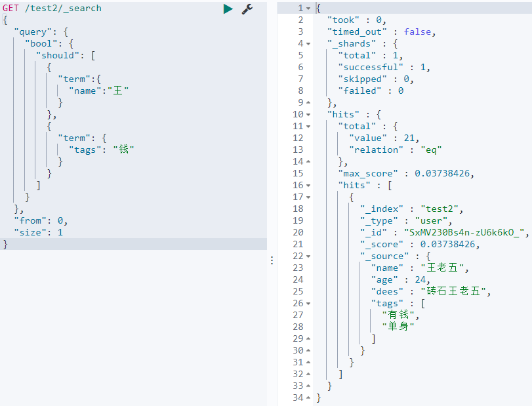Viewport: 532px width, 406px height.
Task: Toggle the fold arrow at line 32
Action: (x=308, y=374)
